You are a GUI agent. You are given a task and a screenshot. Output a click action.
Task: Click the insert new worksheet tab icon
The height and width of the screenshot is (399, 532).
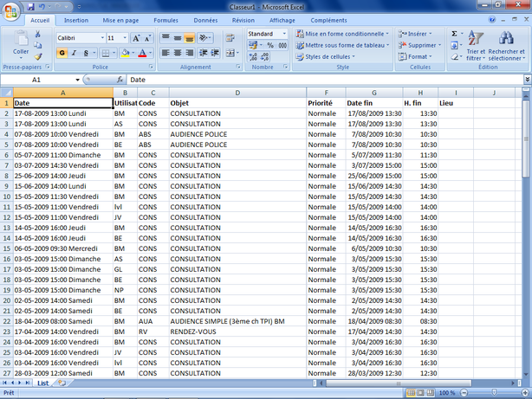click(x=62, y=382)
